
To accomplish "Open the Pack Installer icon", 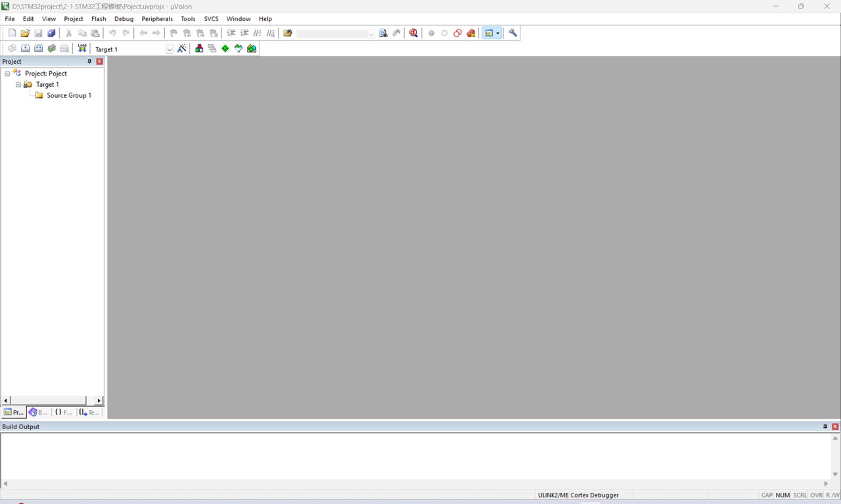I will 252,49.
